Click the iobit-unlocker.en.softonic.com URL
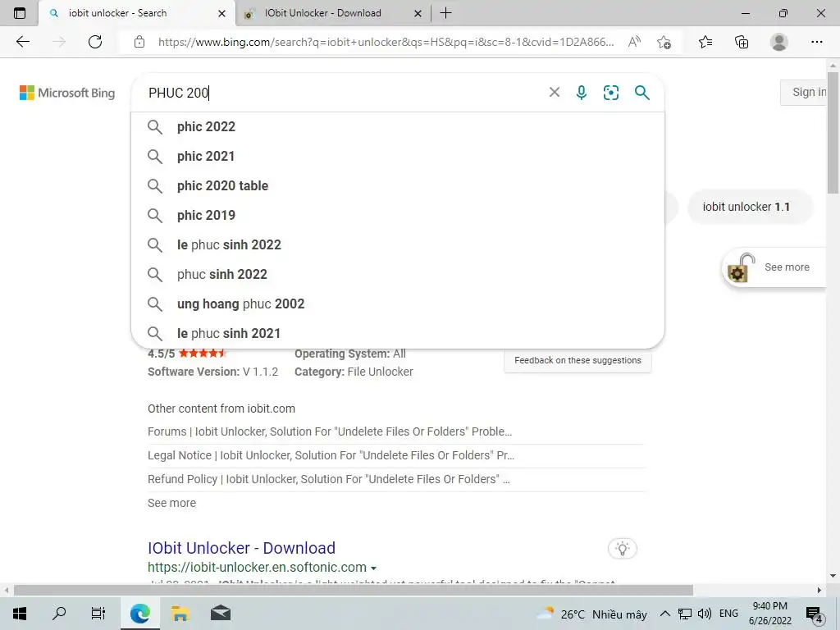Viewport: 840px width, 630px height. click(257, 568)
